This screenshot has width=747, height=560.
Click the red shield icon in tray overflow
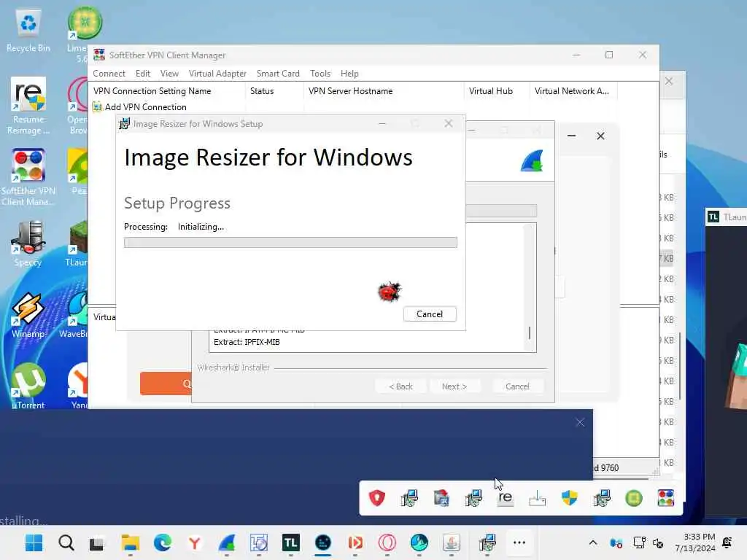click(x=377, y=498)
